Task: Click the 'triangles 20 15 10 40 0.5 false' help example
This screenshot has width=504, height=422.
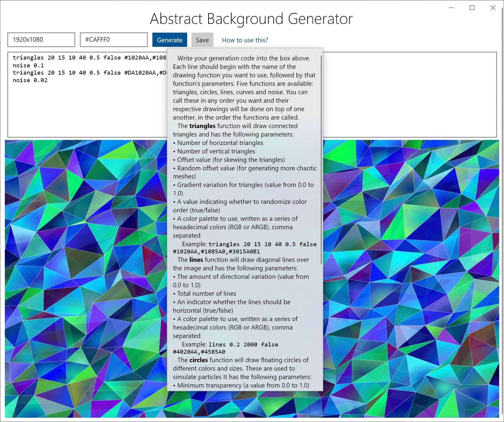Action: pos(262,244)
